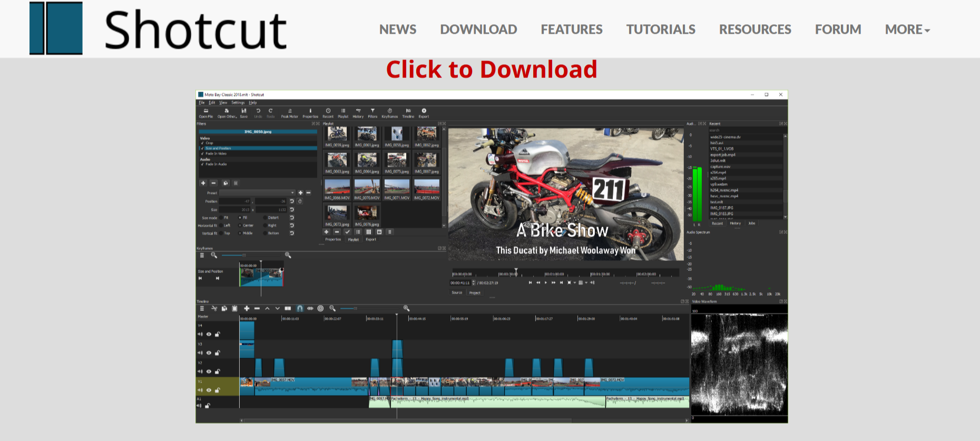Select Bottom vertical fit radio button
Screen dimensions: 980x441
coord(265,233)
